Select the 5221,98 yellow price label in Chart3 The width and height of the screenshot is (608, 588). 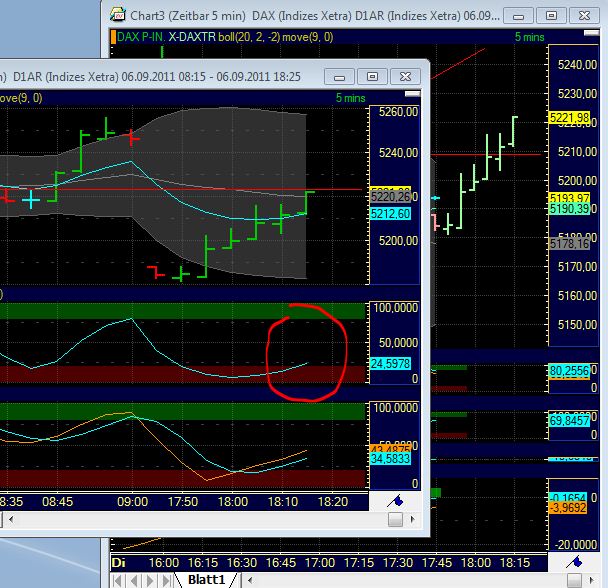(x=569, y=118)
